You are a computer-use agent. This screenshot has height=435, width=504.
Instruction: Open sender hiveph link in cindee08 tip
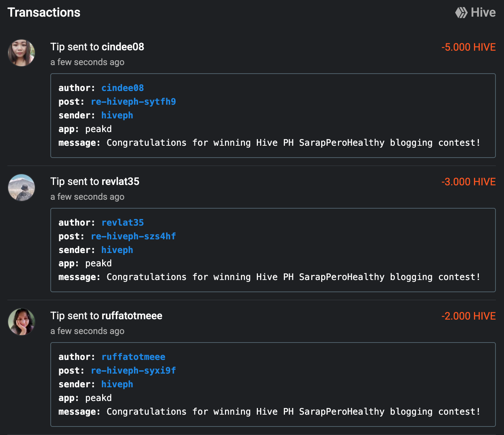click(117, 115)
